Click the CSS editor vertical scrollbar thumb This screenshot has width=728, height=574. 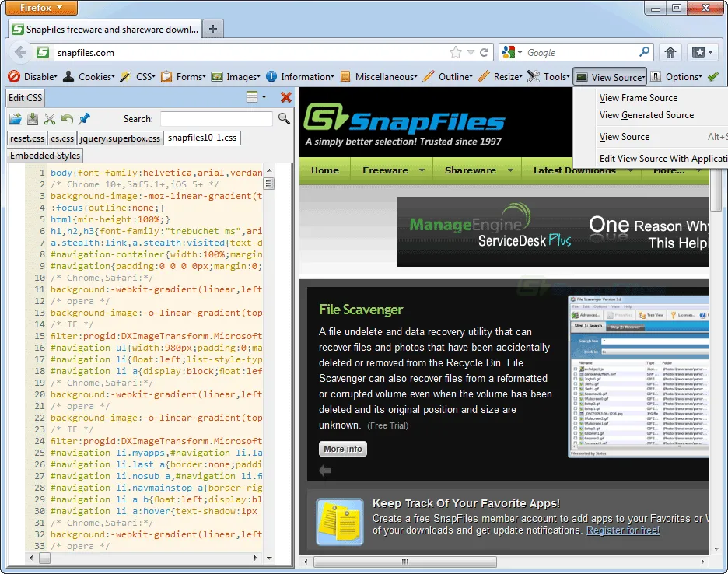269,184
